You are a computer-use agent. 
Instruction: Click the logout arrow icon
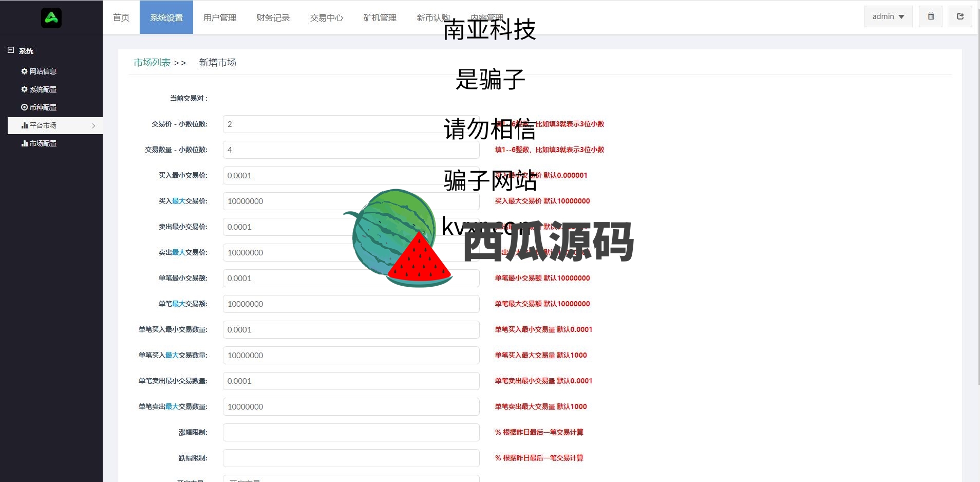click(960, 16)
